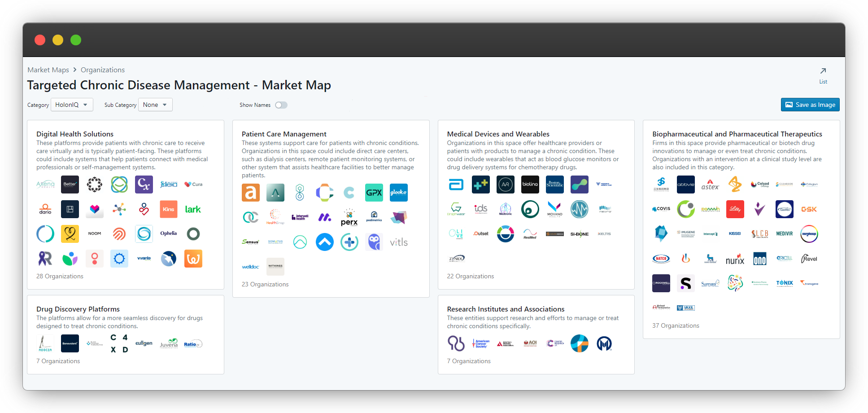Open the nurix logo
Image resolution: width=868 pixels, height=413 pixels.
(735, 259)
